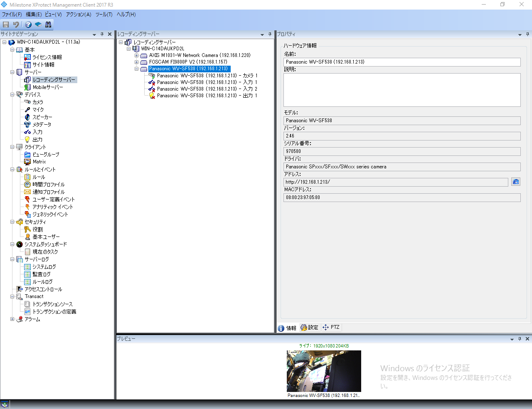Select 現在のタスク tree item
The height and width of the screenshot is (409, 532).
point(45,252)
